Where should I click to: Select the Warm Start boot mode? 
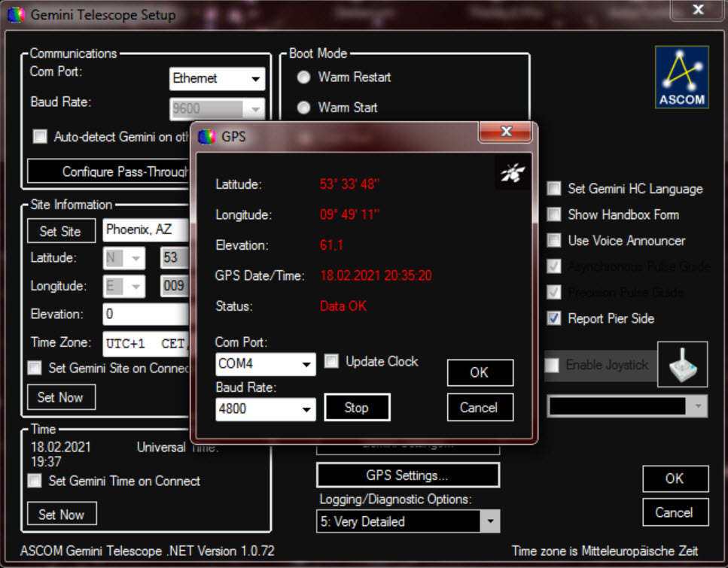(x=303, y=108)
